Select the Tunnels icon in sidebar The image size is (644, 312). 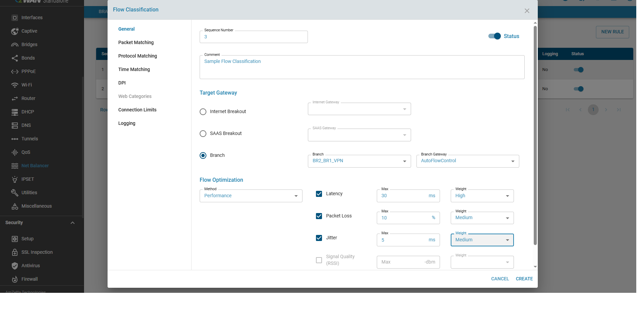15,139
